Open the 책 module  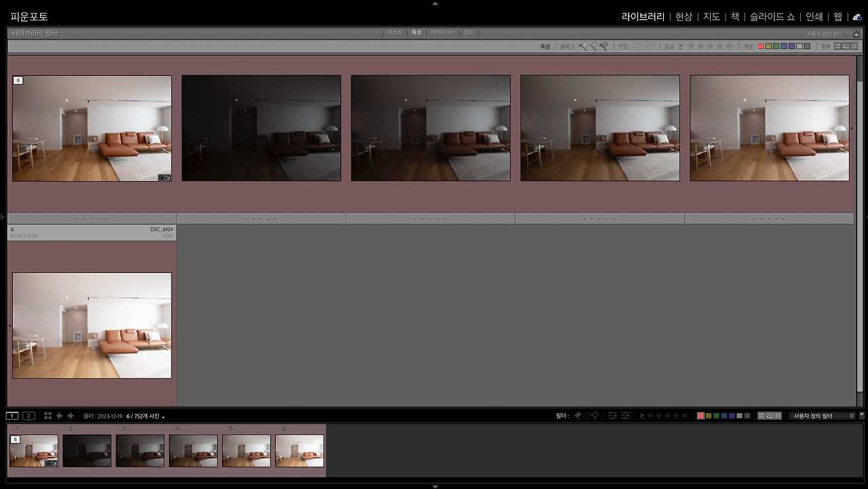tap(735, 16)
